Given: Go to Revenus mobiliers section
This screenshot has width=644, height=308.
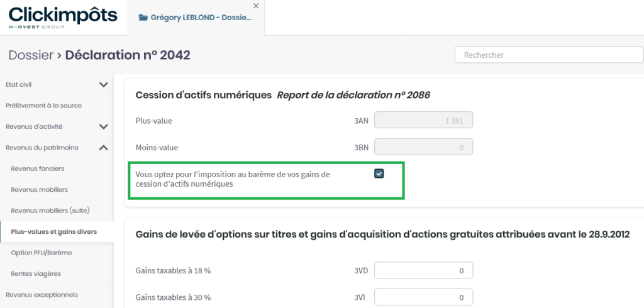Looking at the screenshot, I should click(39, 189).
